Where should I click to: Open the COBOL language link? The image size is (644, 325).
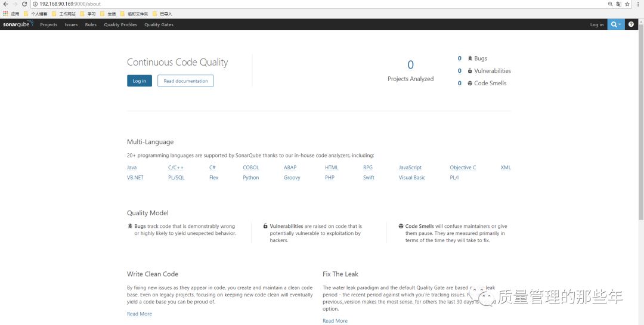coord(251,168)
